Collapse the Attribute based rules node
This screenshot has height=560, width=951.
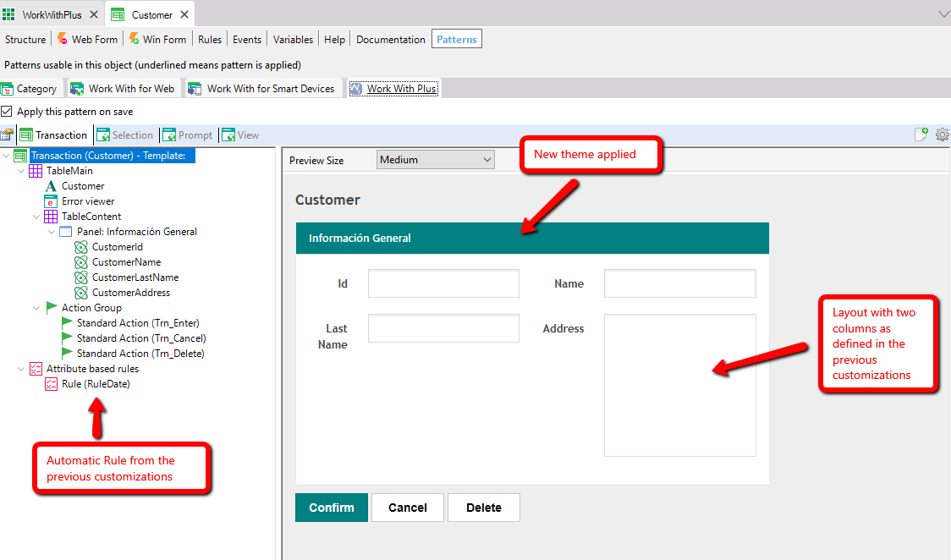tap(21, 369)
